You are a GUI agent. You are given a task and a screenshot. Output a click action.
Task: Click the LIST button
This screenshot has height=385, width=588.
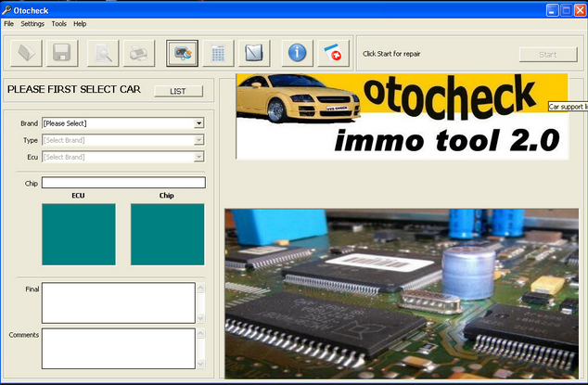point(178,91)
